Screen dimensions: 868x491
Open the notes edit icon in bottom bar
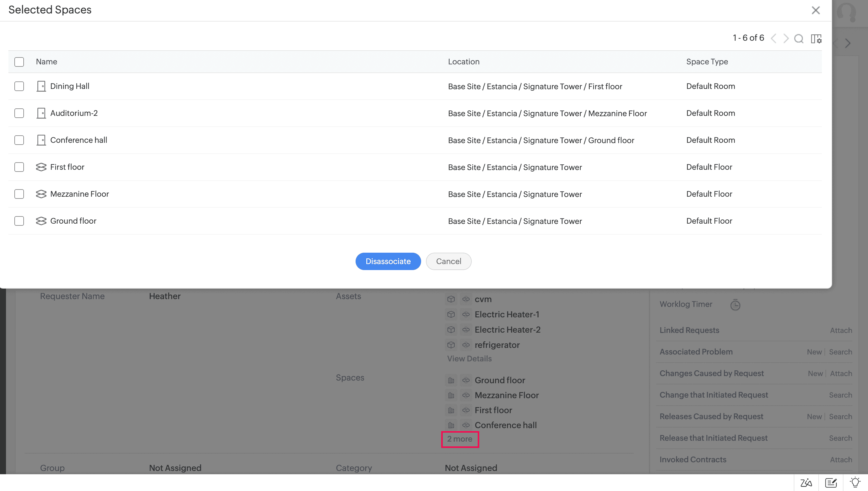pyautogui.click(x=831, y=483)
